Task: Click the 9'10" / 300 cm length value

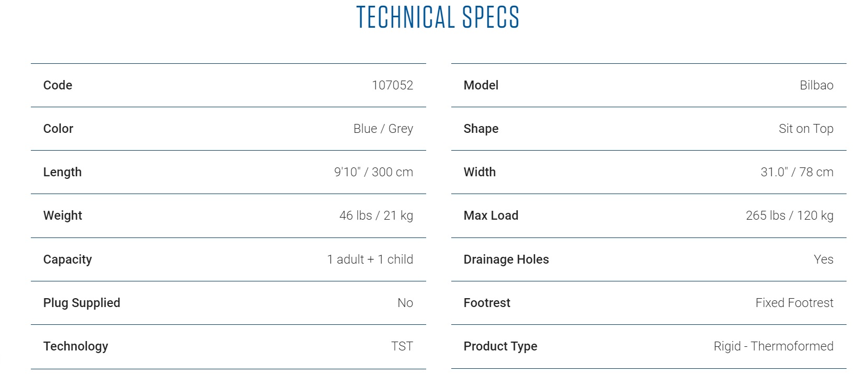Action: [373, 172]
